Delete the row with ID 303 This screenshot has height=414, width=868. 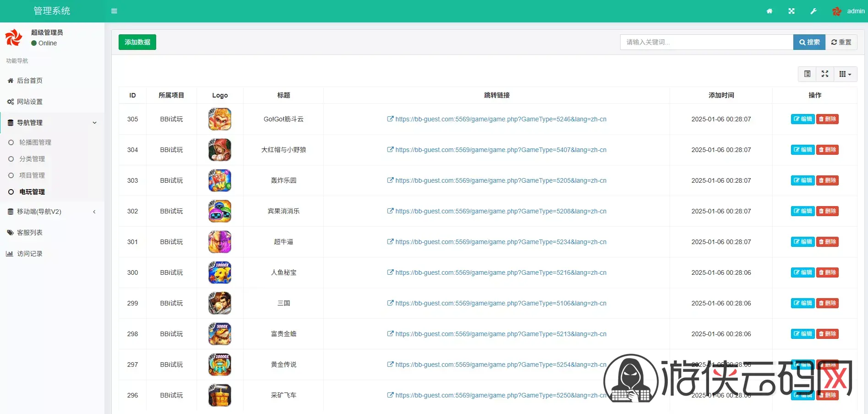coord(827,180)
